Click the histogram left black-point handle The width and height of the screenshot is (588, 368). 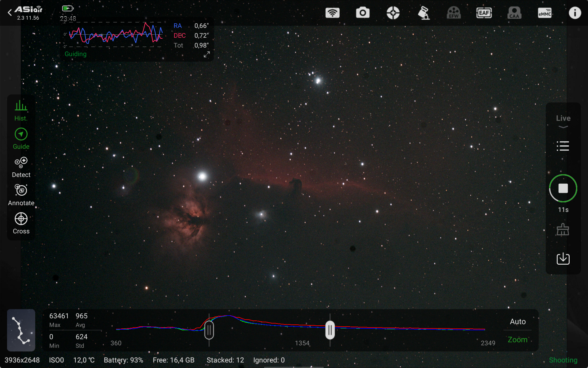tap(209, 330)
